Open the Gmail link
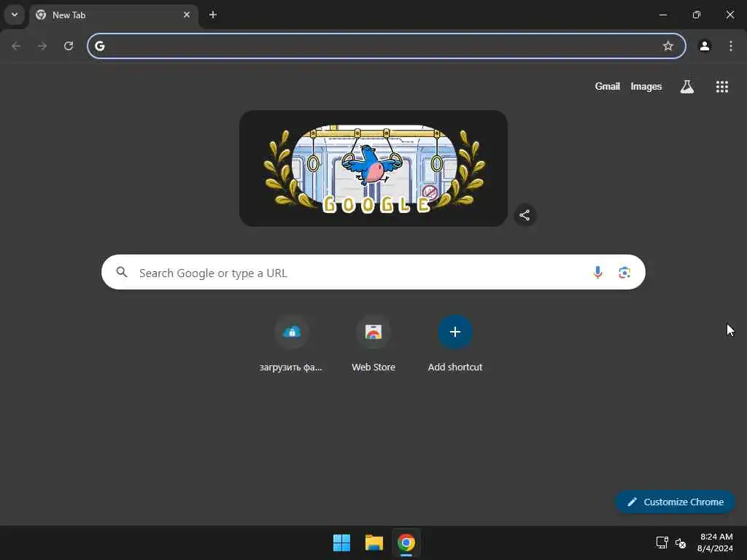The image size is (747, 560). click(x=608, y=86)
